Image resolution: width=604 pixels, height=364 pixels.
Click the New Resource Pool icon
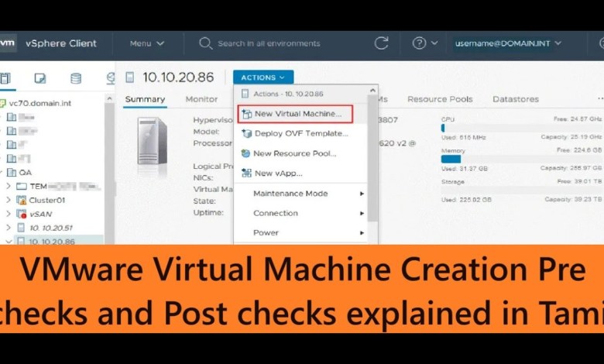point(245,153)
